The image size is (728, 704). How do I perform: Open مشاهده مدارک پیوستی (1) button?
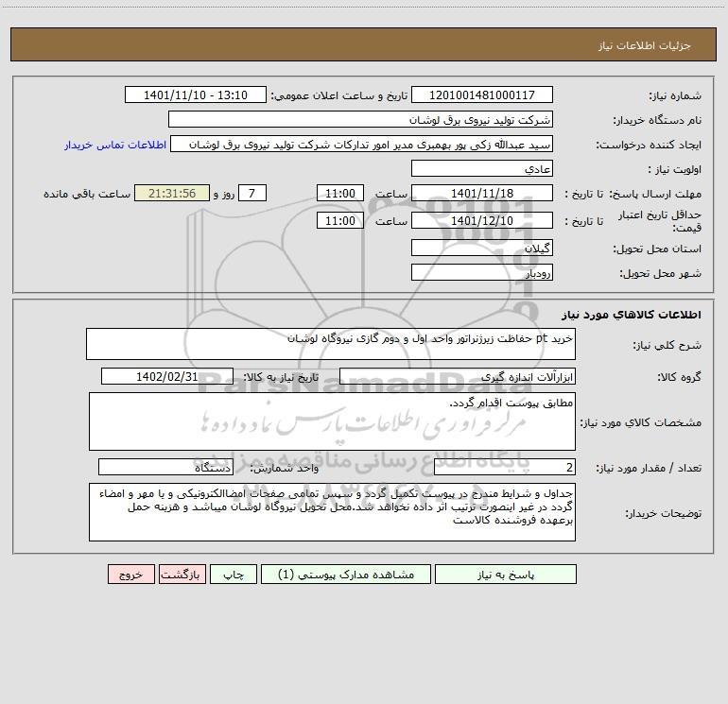(x=346, y=575)
